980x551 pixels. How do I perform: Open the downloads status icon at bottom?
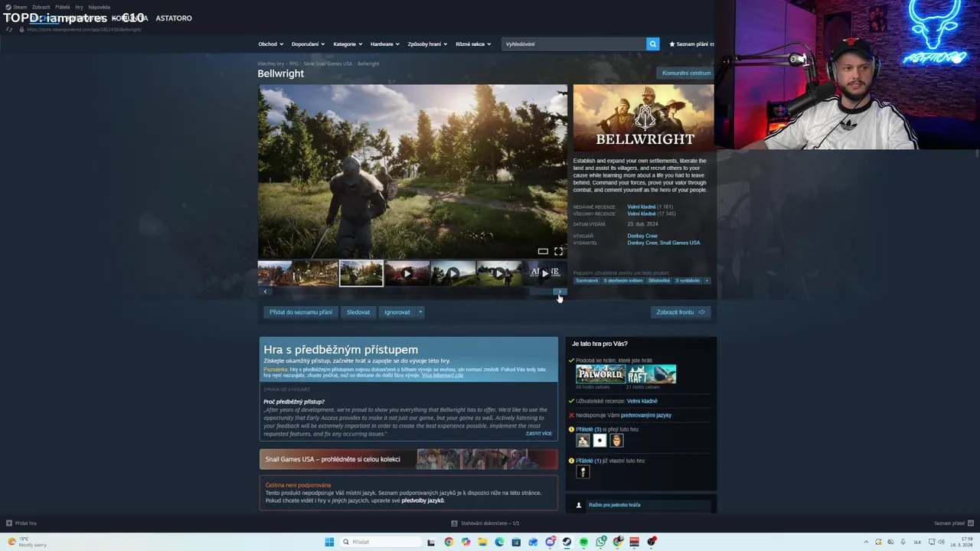pos(454,523)
